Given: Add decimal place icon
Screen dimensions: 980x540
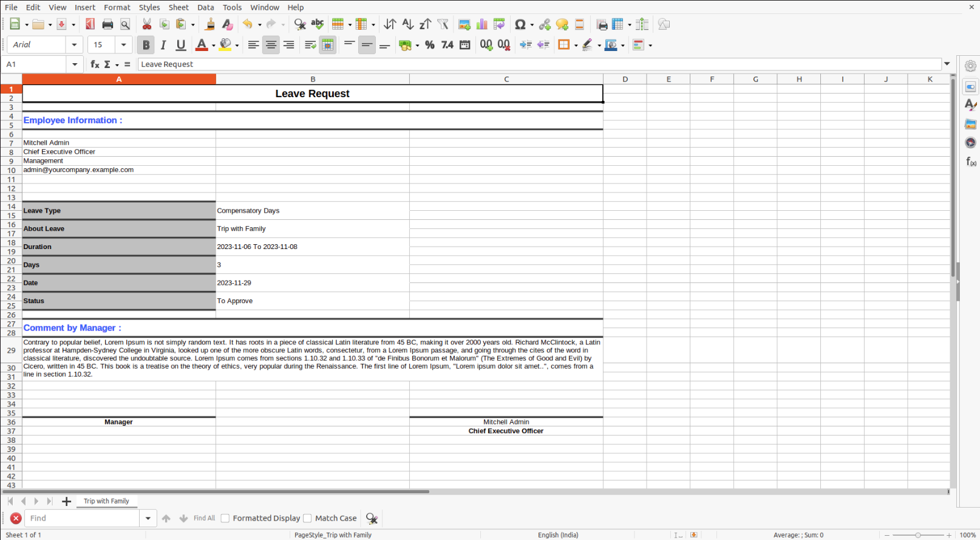Looking at the screenshot, I should point(486,45).
